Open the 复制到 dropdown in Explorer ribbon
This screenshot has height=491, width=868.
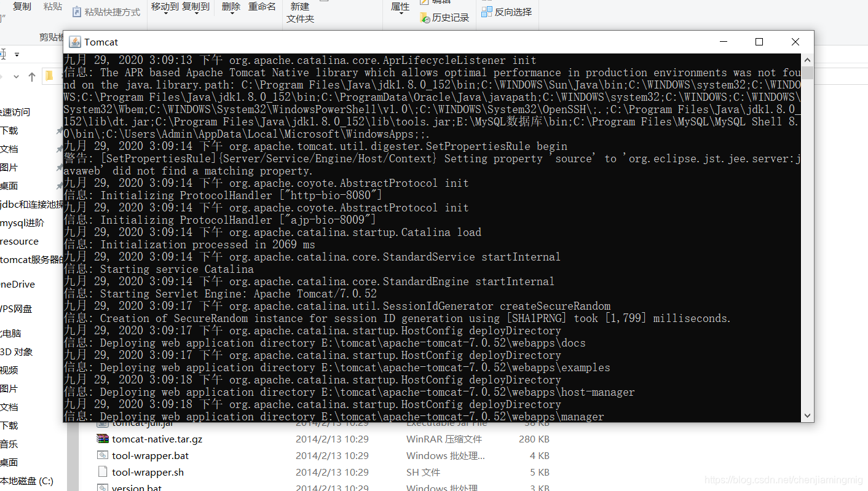tap(196, 7)
